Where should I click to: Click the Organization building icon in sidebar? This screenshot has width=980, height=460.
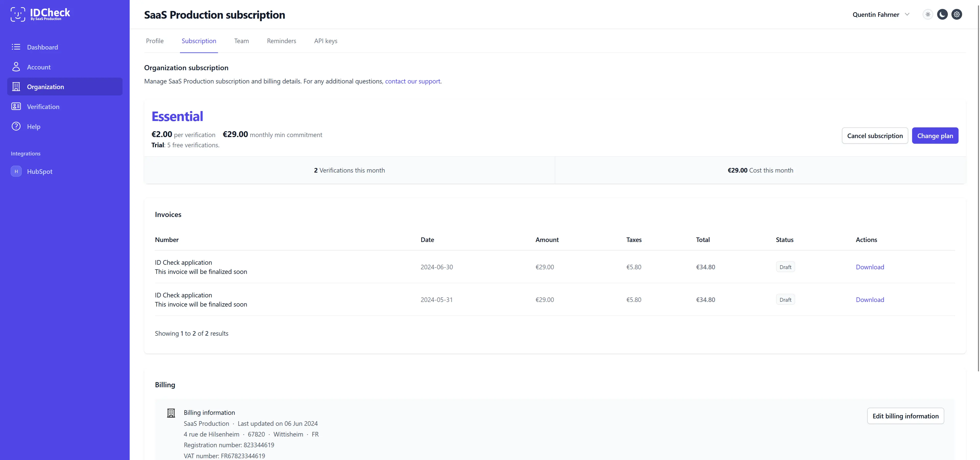(16, 87)
